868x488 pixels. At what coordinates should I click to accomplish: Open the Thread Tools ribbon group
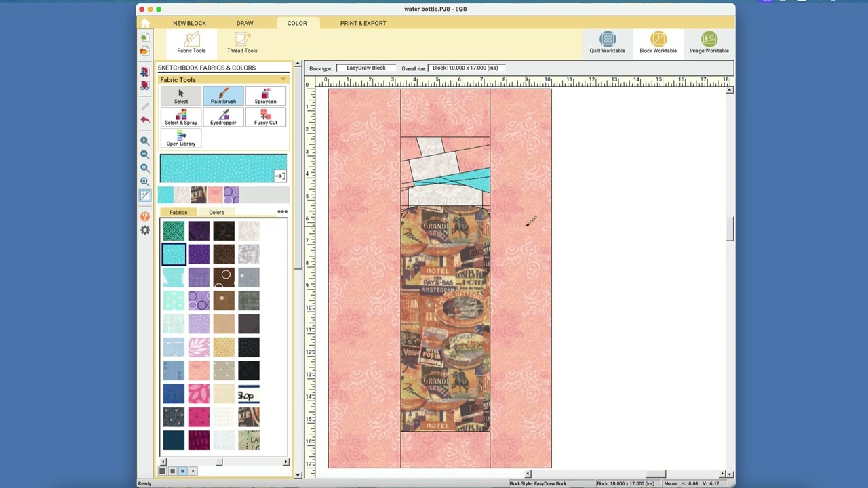coord(242,43)
